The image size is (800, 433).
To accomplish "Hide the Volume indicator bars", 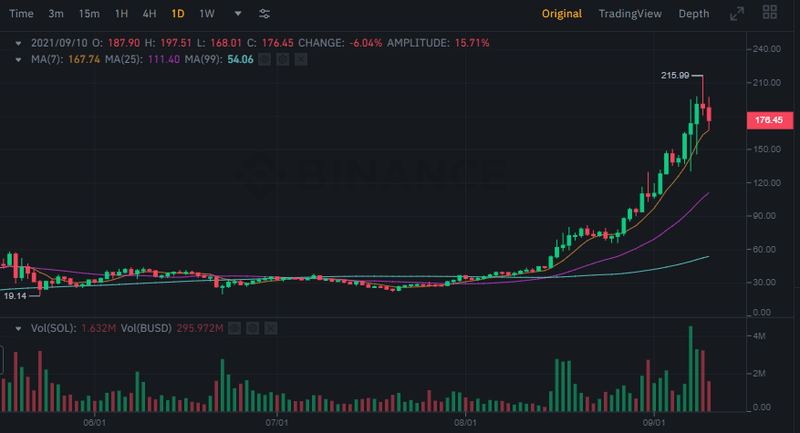I will (x=234, y=327).
